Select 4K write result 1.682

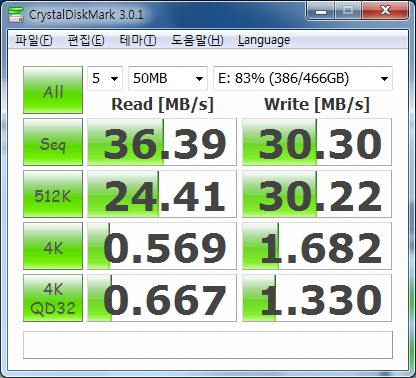coord(317,246)
